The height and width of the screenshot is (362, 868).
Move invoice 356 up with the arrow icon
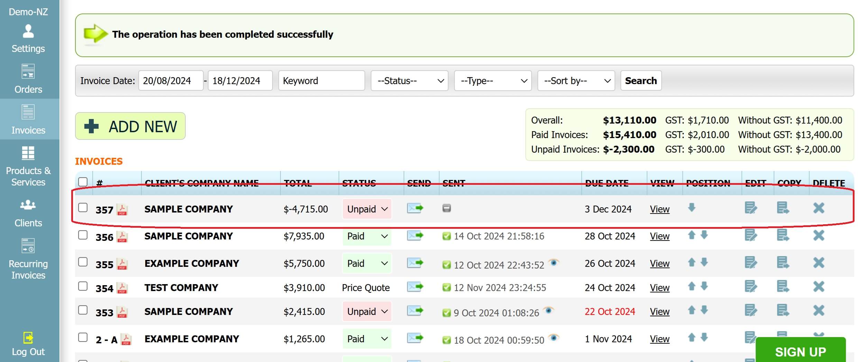692,235
